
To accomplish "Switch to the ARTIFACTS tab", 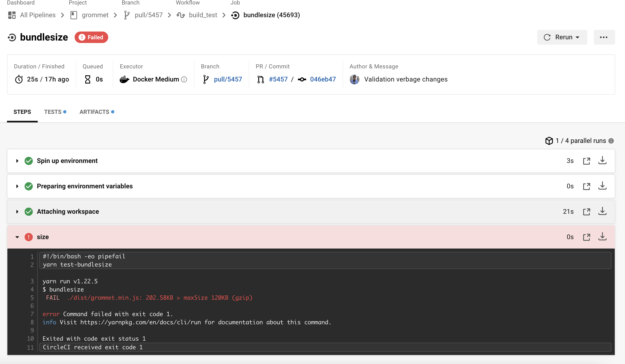I will [x=94, y=112].
